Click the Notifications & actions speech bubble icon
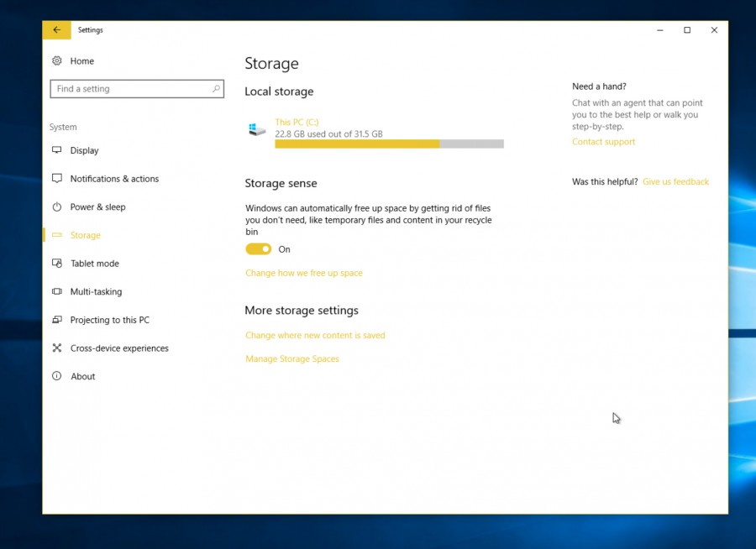756x549 pixels. pyautogui.click(x=55, y=179)
